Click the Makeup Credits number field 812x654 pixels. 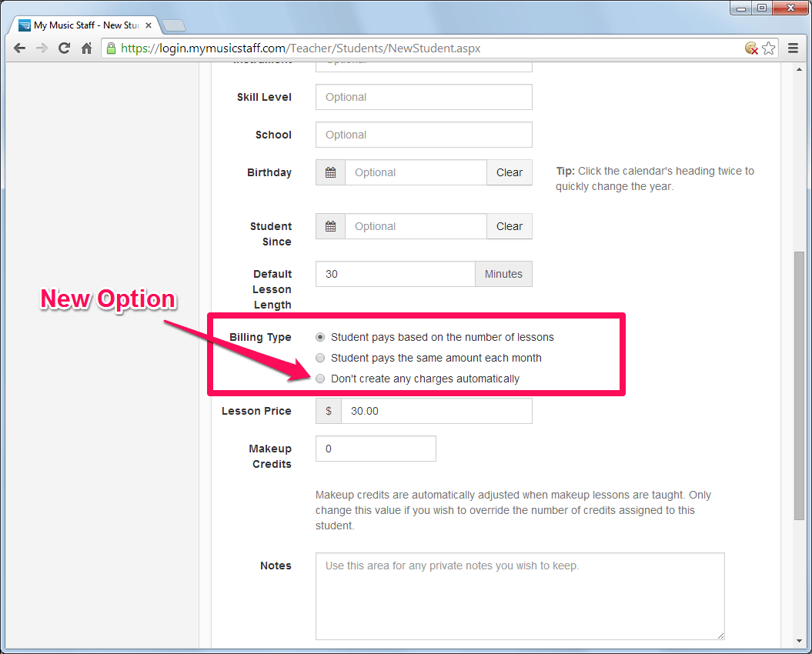coord(376,449)
